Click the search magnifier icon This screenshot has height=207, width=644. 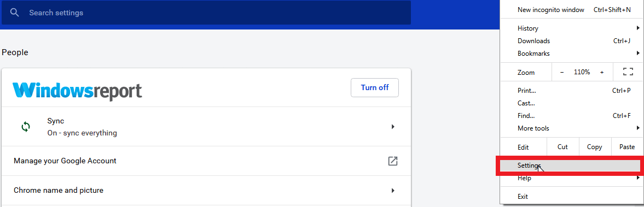click(x=14, y=13)
